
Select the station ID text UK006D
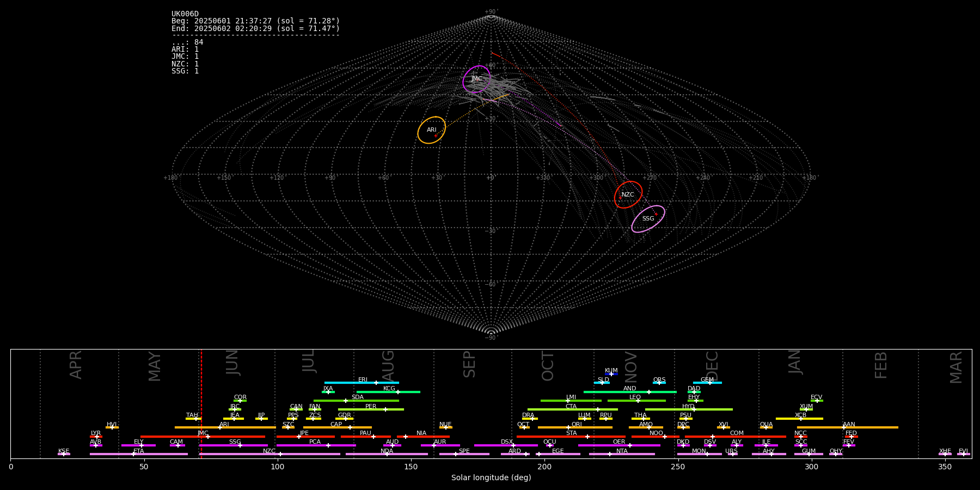tap(185, 14)
